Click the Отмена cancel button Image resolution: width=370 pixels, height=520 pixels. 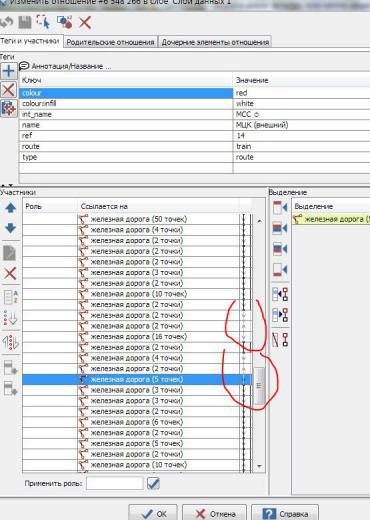pyautogui.click(x=214, y=513)
